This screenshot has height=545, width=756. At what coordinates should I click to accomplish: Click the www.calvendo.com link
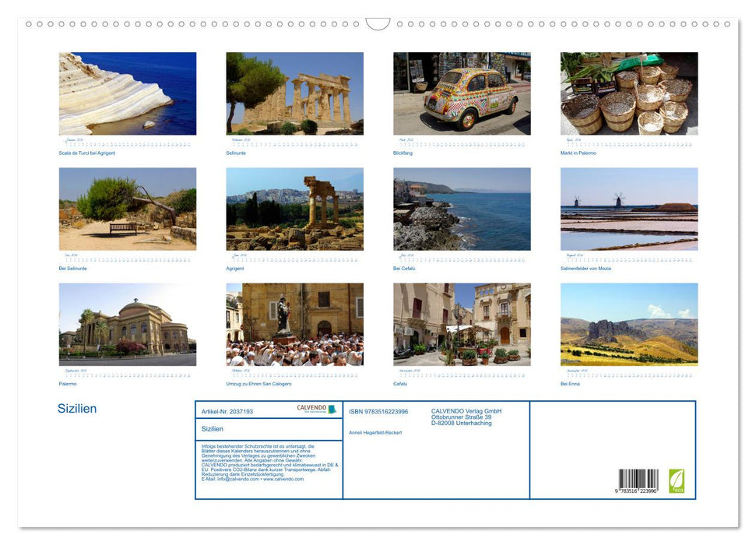(x=283, y=480)
